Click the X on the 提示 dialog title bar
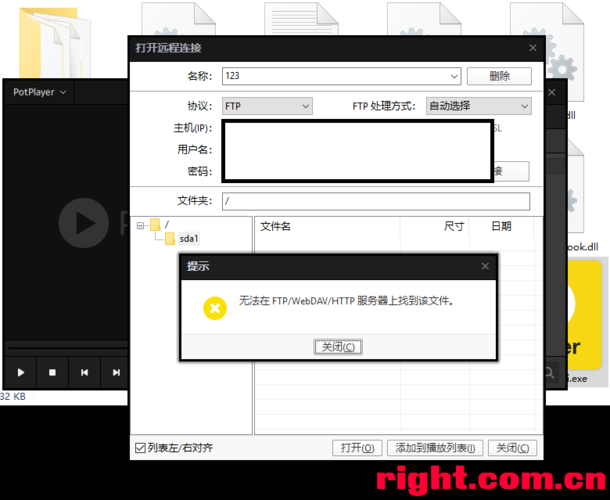Viewport: 610px width, 500px height. click(x=485, y=266)
